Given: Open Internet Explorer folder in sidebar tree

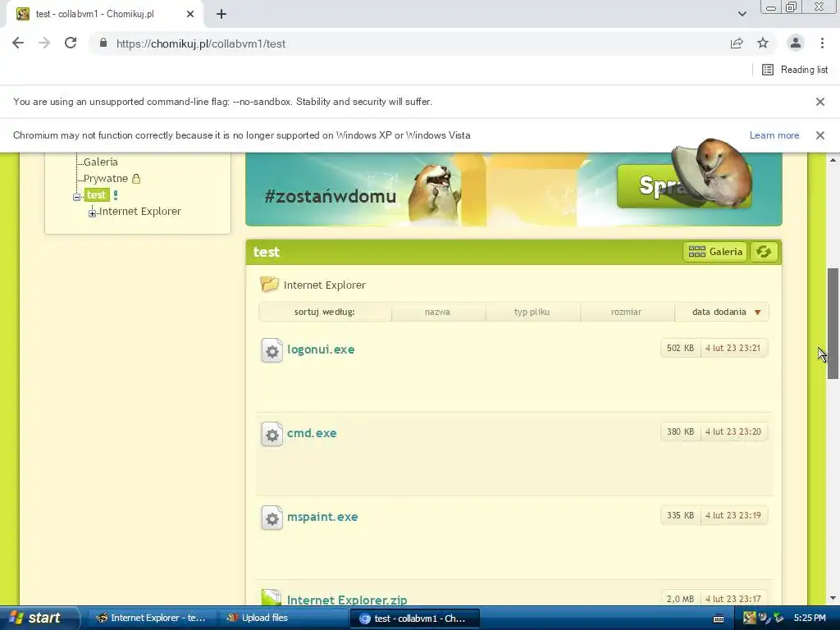Looking at the screenshot, I should tap(140, 211).
